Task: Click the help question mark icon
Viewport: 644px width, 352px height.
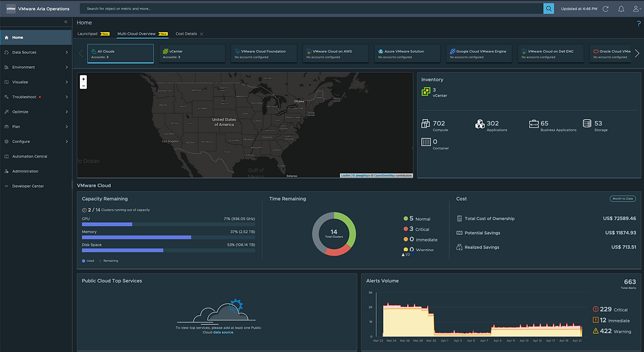Action: click(638, 24)
